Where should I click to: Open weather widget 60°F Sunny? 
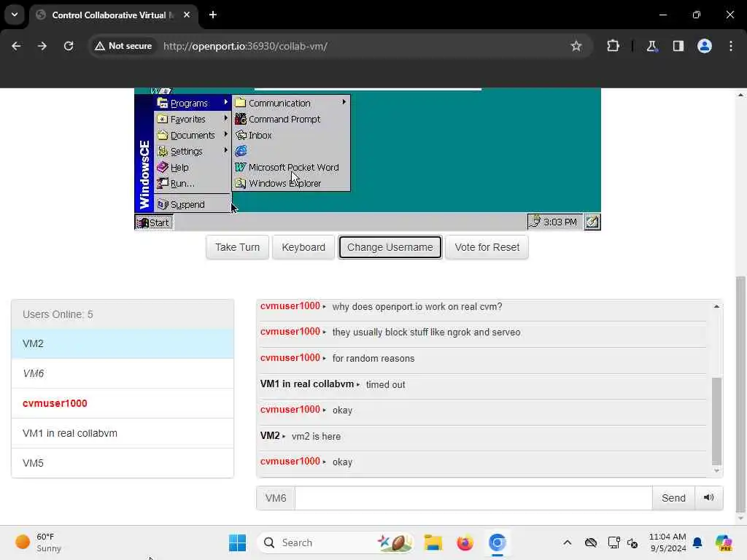coord(39,542)
